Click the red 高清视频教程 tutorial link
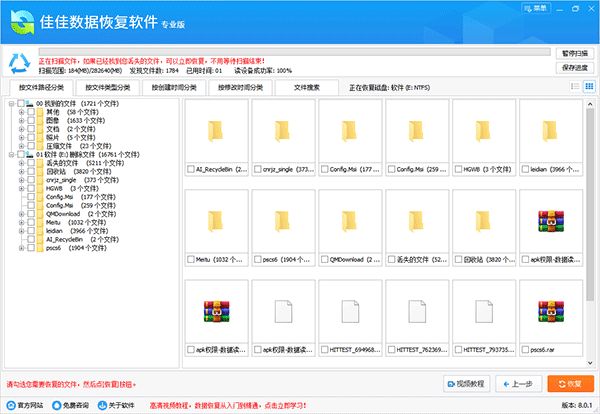 [x=228, y=405]
